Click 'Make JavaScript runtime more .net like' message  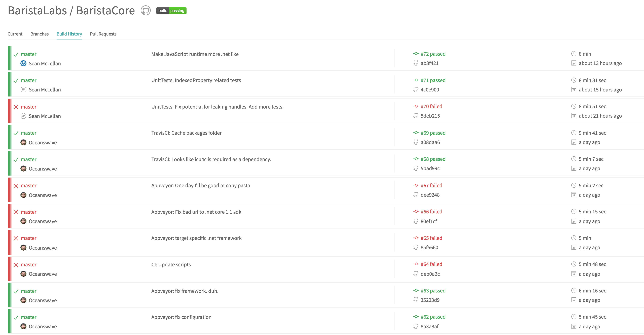pyautogui.click(x=195, y=54)
